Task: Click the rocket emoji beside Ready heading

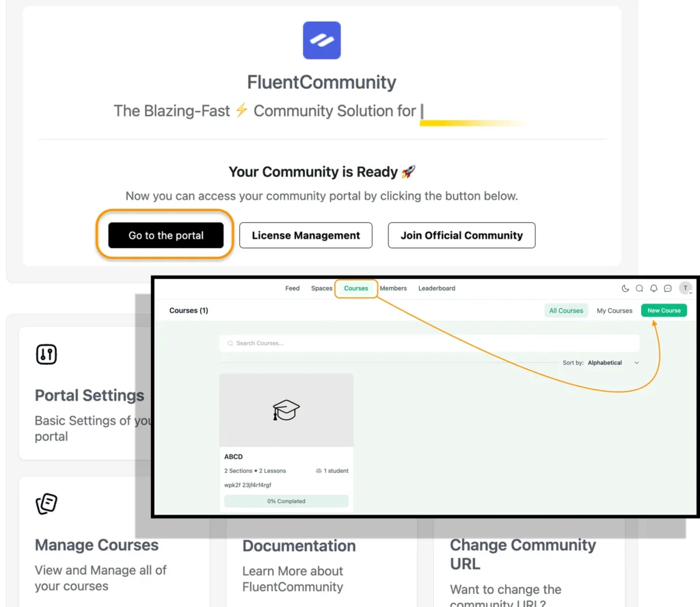Action: (408, 172)
